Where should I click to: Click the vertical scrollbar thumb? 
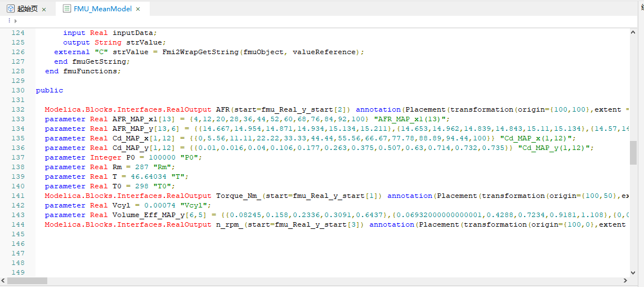pos(633,153)
